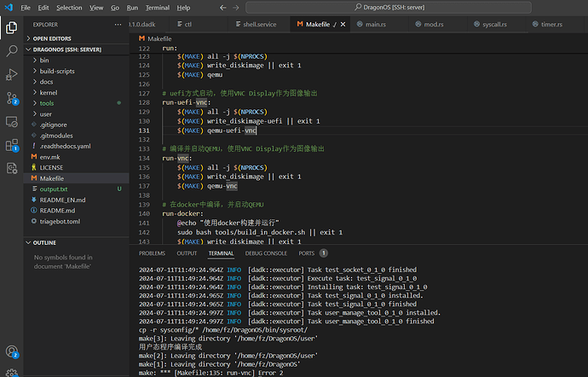Image resolution: width=588 pixels, height=377 pixels.
Task: Open the Extensions view
Action: [12, 145]
